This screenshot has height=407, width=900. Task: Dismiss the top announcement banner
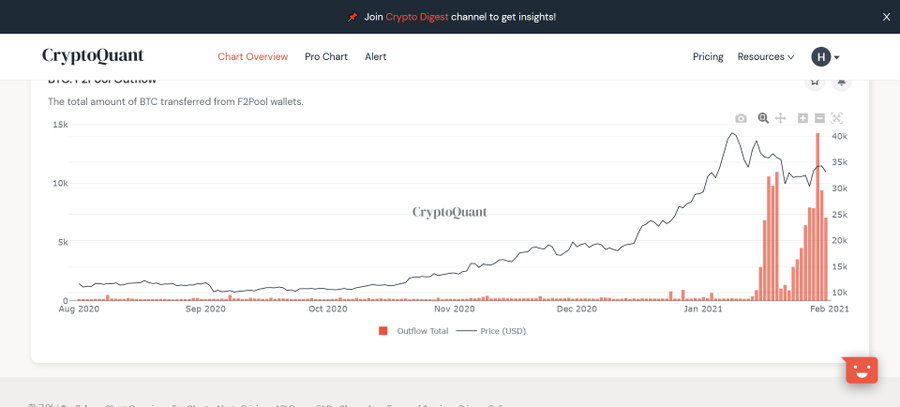[886, 17]
